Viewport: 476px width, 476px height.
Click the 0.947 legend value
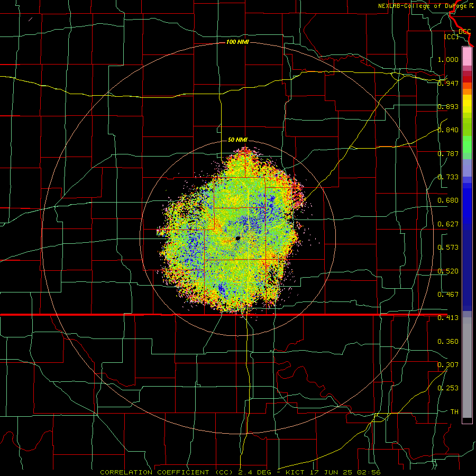[x=448, y=83]
